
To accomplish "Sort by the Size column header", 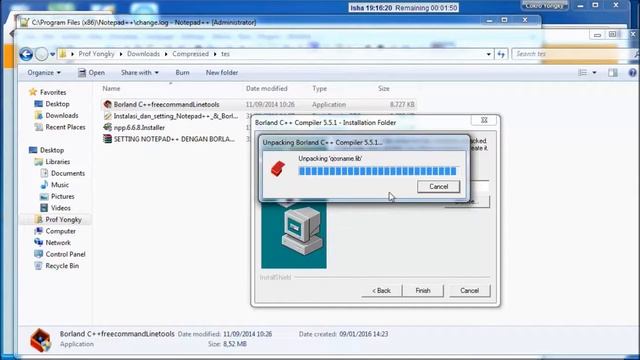I will (x=384, y=89).
